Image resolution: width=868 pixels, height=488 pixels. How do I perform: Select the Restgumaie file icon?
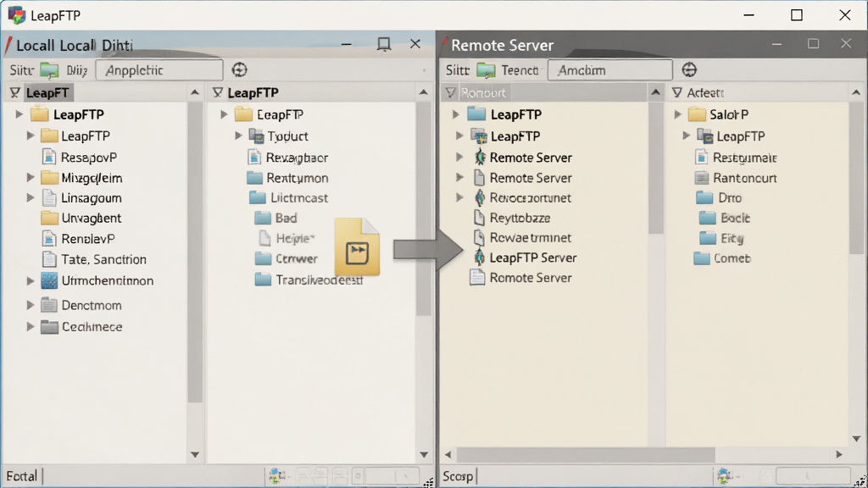click(x=701, y=157)
